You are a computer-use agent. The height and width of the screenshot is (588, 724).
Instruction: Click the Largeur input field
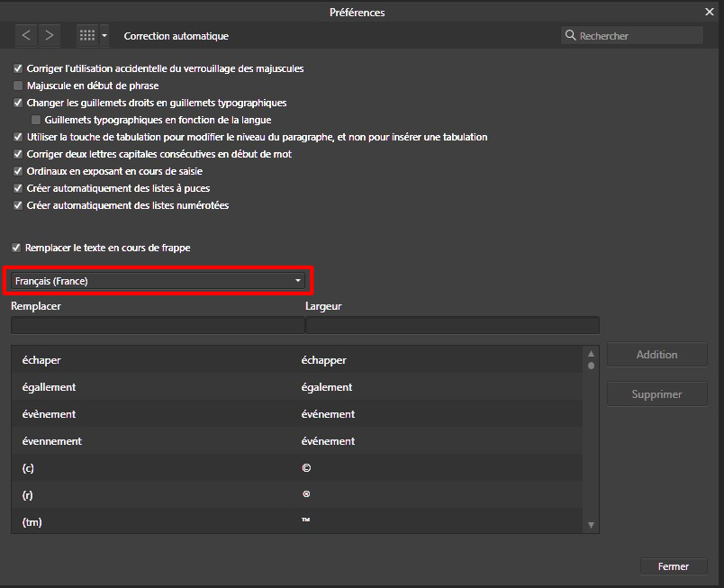(452, 325)
